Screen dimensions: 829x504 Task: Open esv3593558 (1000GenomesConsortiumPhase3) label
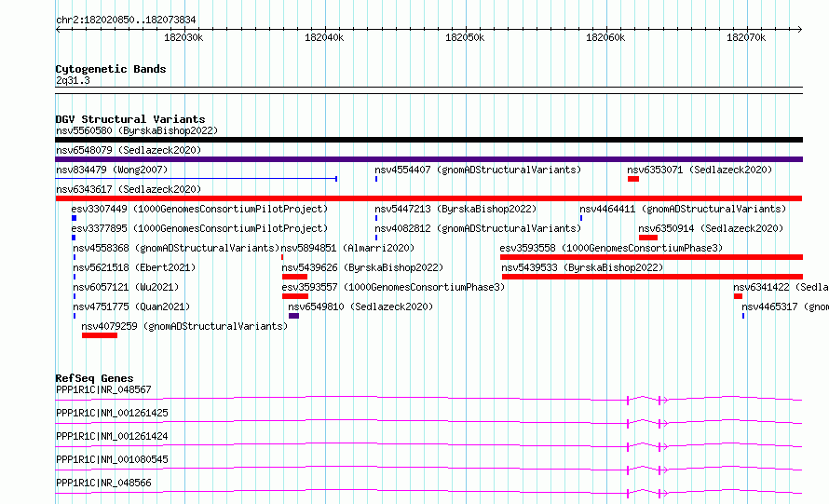(611, 248)
